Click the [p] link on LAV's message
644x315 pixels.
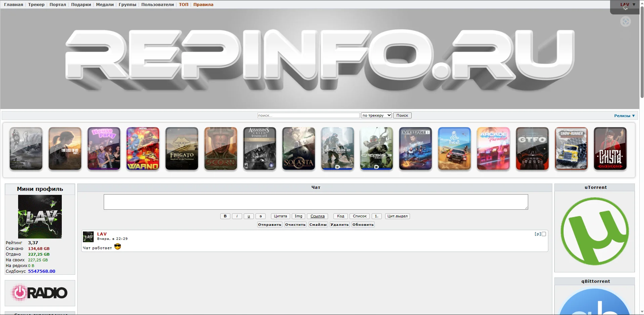(x=538, y=234)
